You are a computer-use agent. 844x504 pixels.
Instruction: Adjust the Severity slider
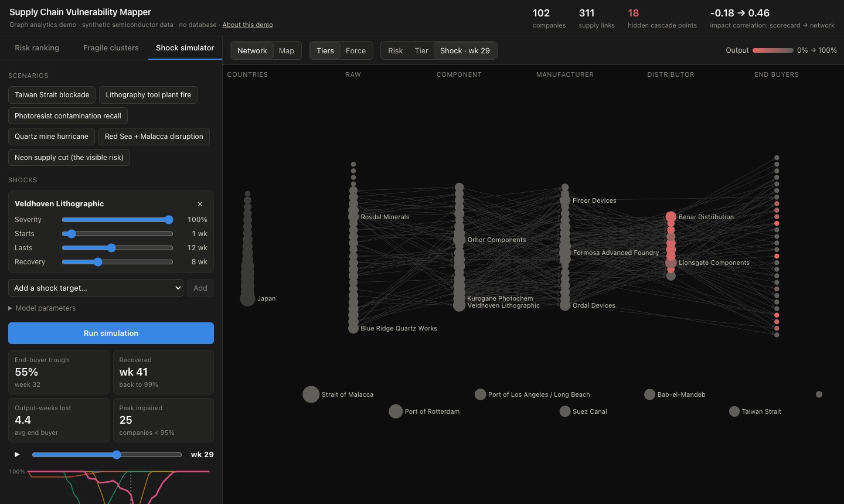click(117, 220)
